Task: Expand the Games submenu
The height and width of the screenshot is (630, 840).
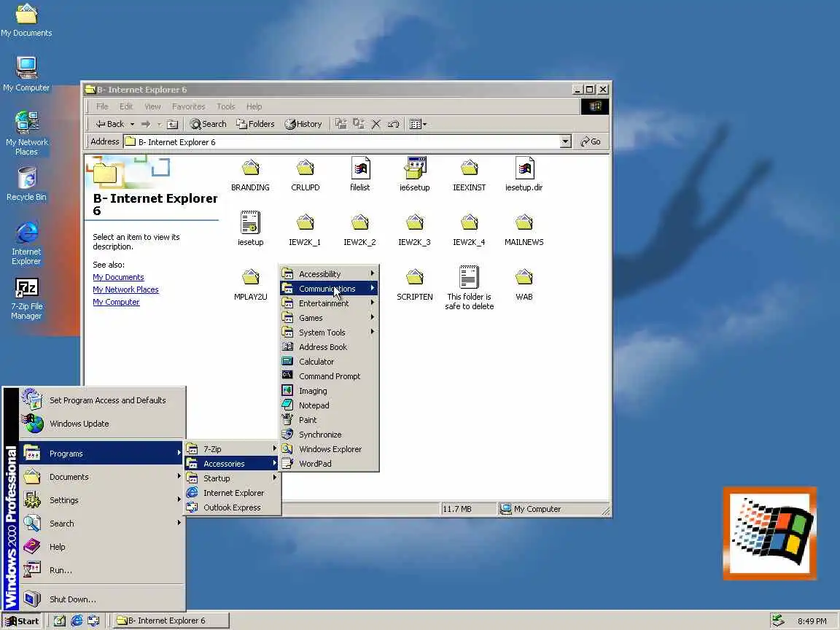Action: [x=329, y=318]
